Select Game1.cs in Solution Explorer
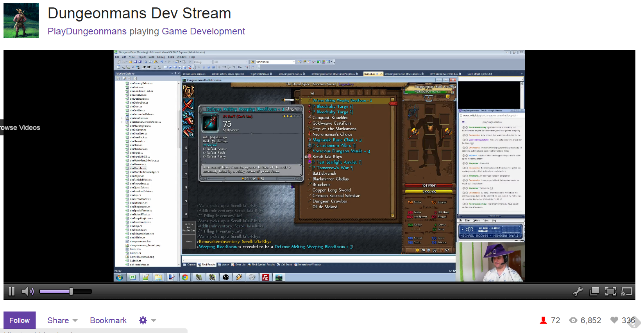 coord(135,253)
